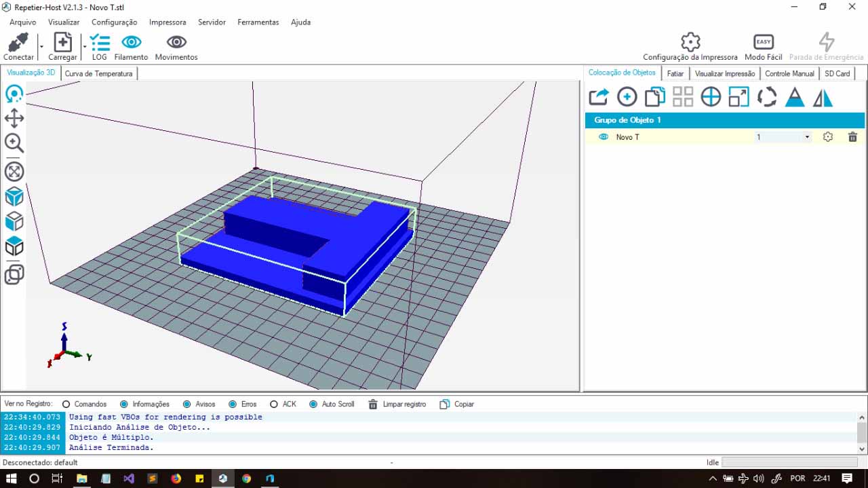Open the scale object tool
The width and height of the screenshot is (868, 488).
point(738,97)
